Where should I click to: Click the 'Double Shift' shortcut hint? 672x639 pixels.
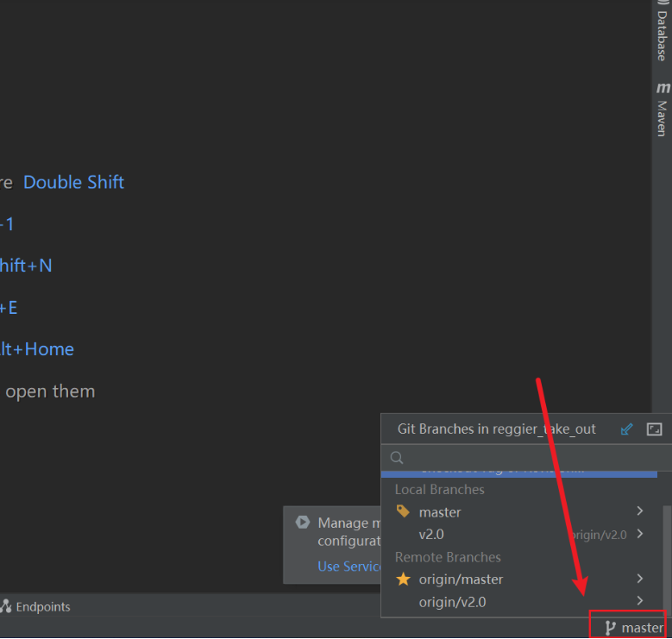click(73, 182)
